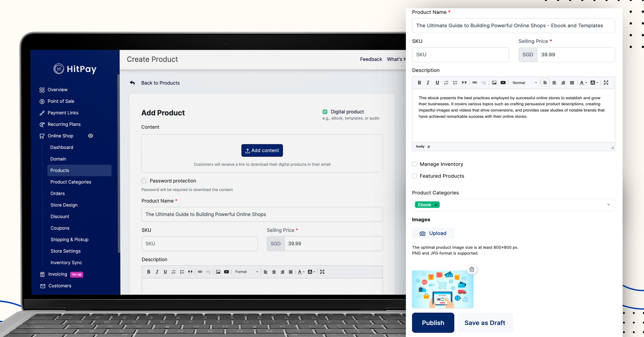Open the Normal paragraph format dropdown
This screenshot has width=644, height=337.
pyautogui.click(x=525, y=83)
